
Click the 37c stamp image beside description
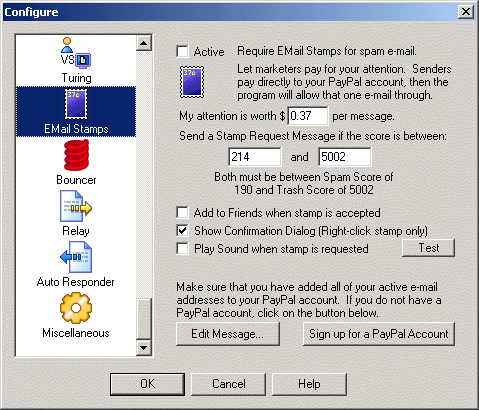[x=192, y=82]
